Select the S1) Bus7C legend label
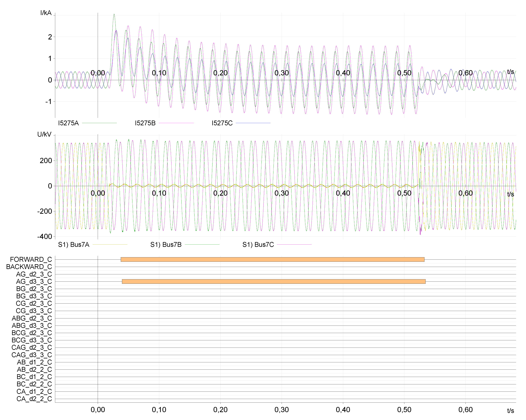Viewport: 526px width, 420px height. 258,244
